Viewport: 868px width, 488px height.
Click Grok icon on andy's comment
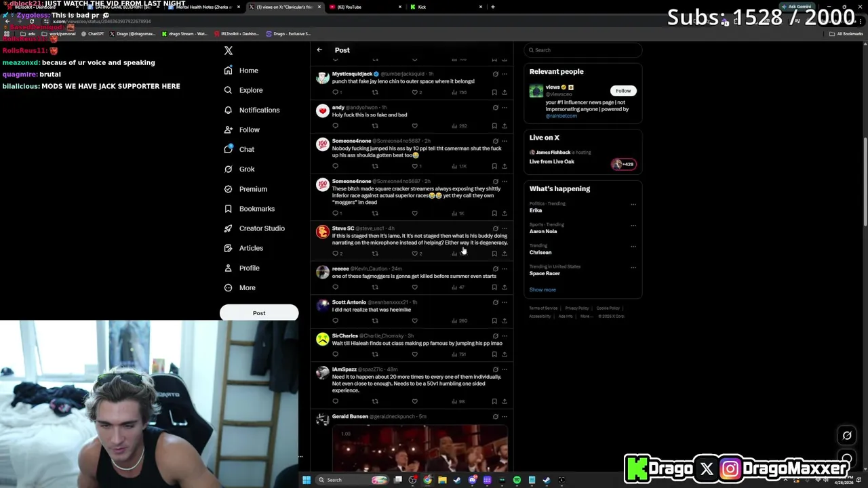tap(495, 107)
